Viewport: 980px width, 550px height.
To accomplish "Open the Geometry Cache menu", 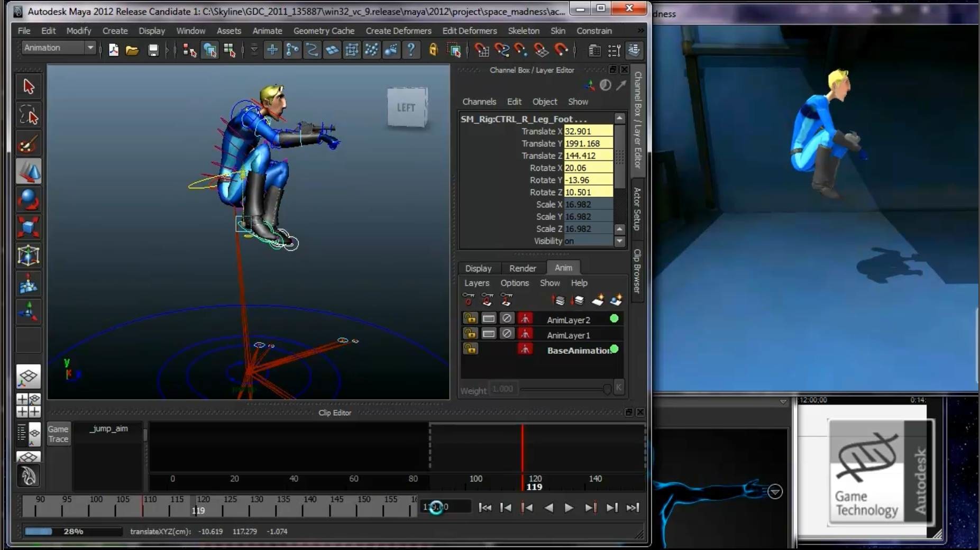I will click(x=324, y=31).
